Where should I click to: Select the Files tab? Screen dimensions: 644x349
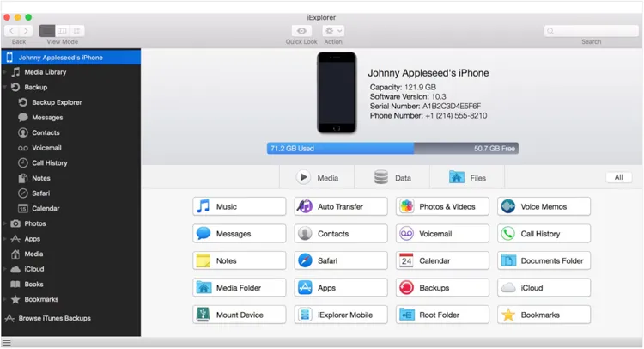tap(467, 178)
